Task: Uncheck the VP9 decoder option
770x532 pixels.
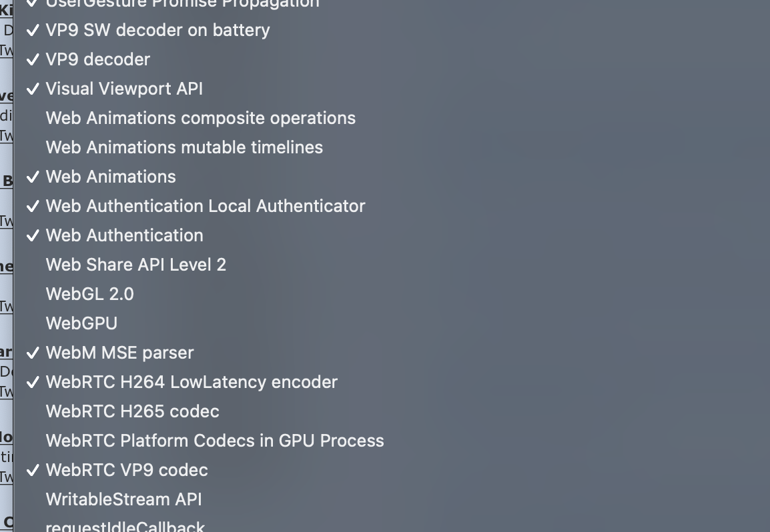Action: (x=97, y=59)
